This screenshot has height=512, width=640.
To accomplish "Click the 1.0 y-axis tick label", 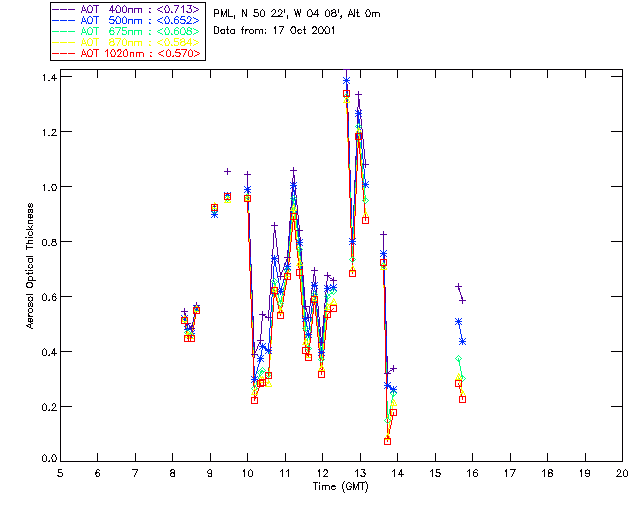I will pos(49,187).
